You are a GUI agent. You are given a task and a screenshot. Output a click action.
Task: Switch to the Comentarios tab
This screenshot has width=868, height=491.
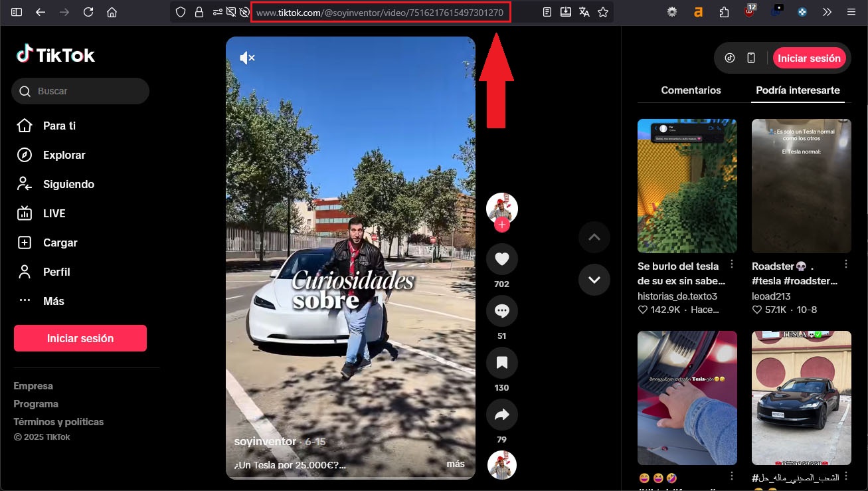(691, 90)
